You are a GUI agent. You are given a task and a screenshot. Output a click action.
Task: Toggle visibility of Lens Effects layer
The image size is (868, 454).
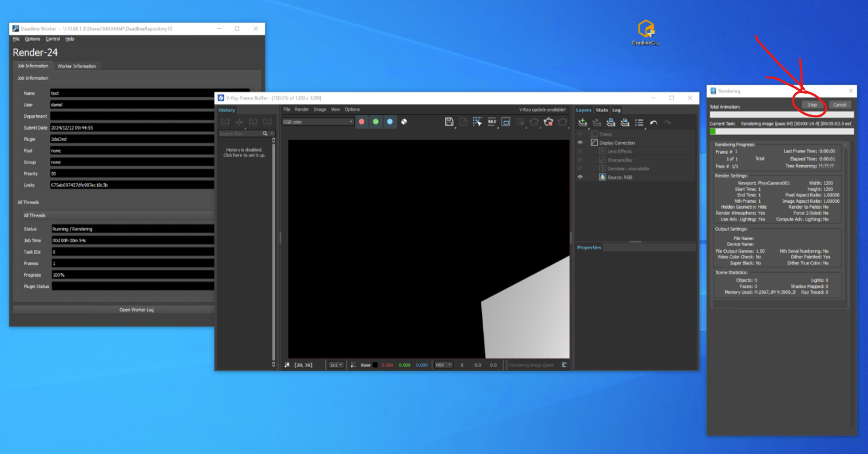pos(580,152)
